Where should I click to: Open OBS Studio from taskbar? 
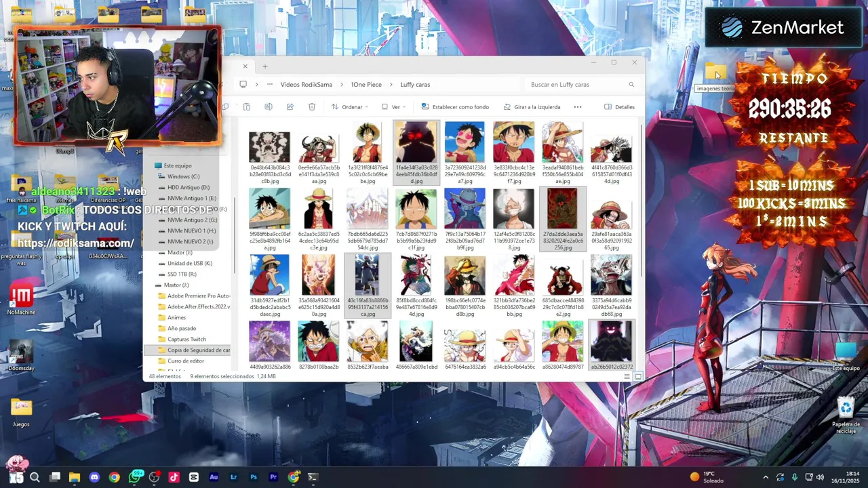[x=154, y=477]
